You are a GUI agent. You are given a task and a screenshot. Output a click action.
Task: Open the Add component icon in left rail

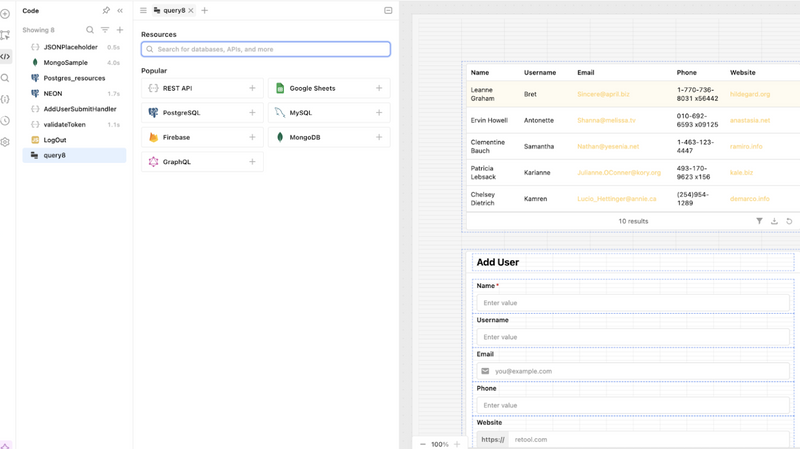[x=5, y=14]
